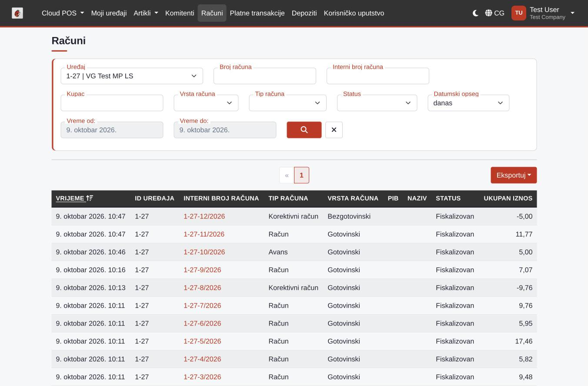Select the Računi nav item
This screenshot has height=386, width=588.
212,13
